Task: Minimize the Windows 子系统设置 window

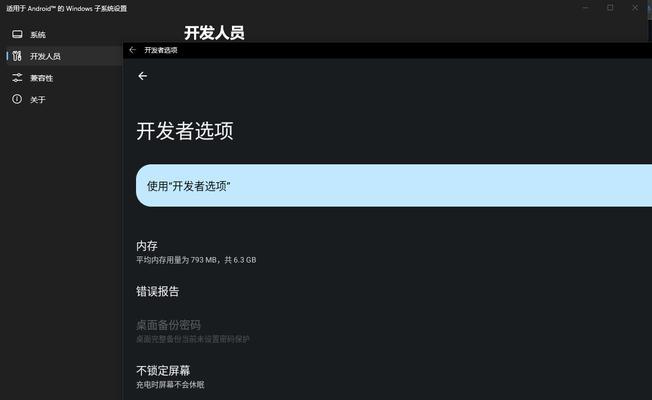Action: pyautogui.click(x=585, y=7)
